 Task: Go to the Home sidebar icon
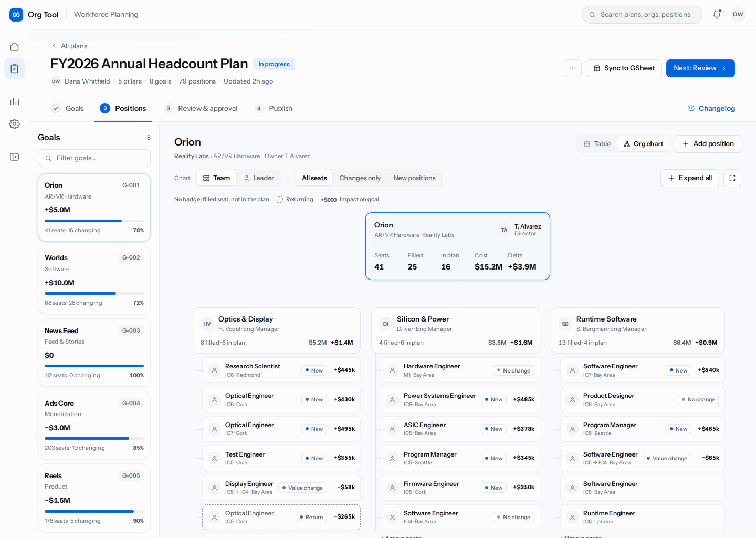15,47
